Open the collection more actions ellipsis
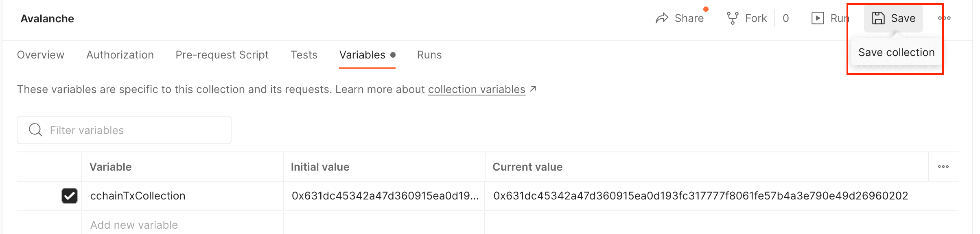The width and height of the screenshot is (980, 234). [x=944, y=18]
